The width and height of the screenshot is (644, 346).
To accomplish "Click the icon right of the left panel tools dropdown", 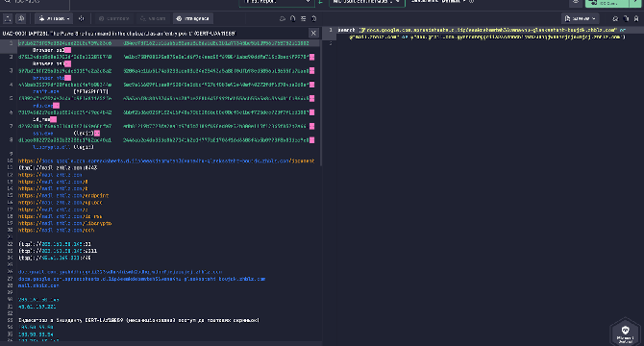I will pos(82,18).
